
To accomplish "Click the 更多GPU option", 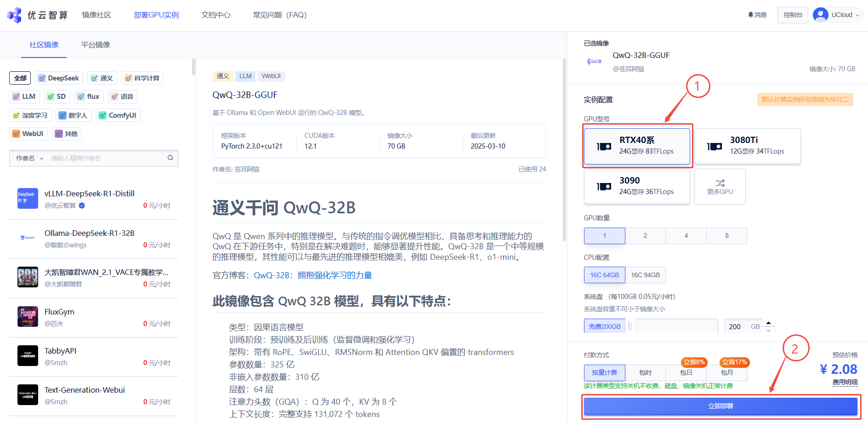I will (720, 186).
